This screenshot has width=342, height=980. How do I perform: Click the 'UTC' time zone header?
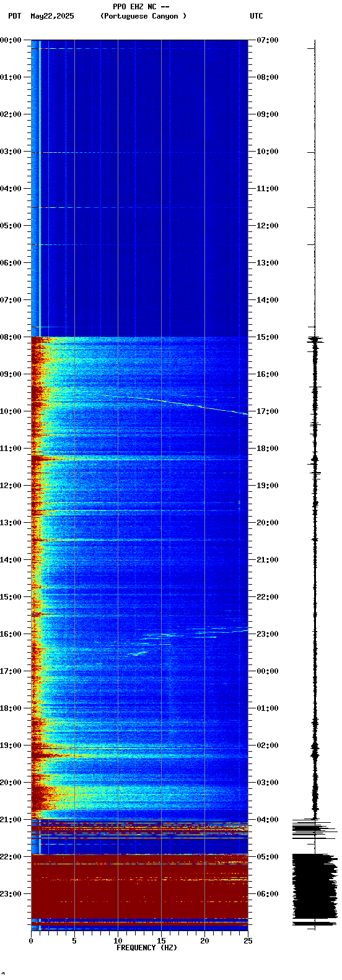256,16
